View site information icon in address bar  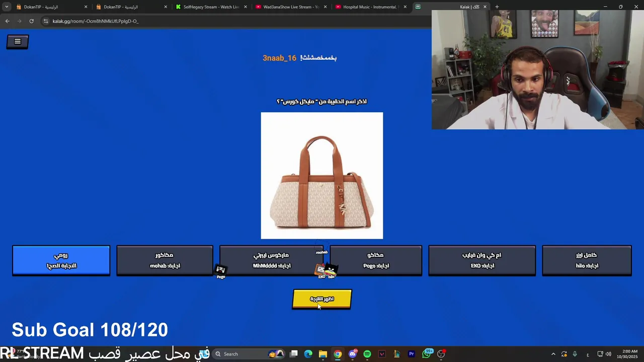tap(46, 21)
